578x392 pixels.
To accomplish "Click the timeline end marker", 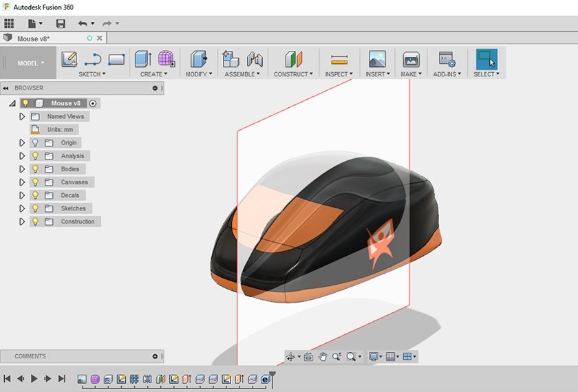I will click(272, 376).
